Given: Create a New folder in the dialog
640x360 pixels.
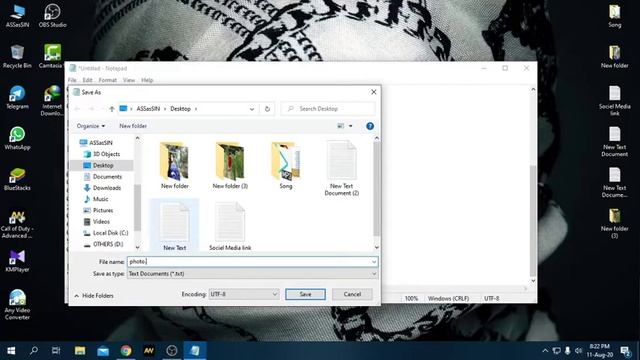Looking at the screenshot, I should [133, 126].
